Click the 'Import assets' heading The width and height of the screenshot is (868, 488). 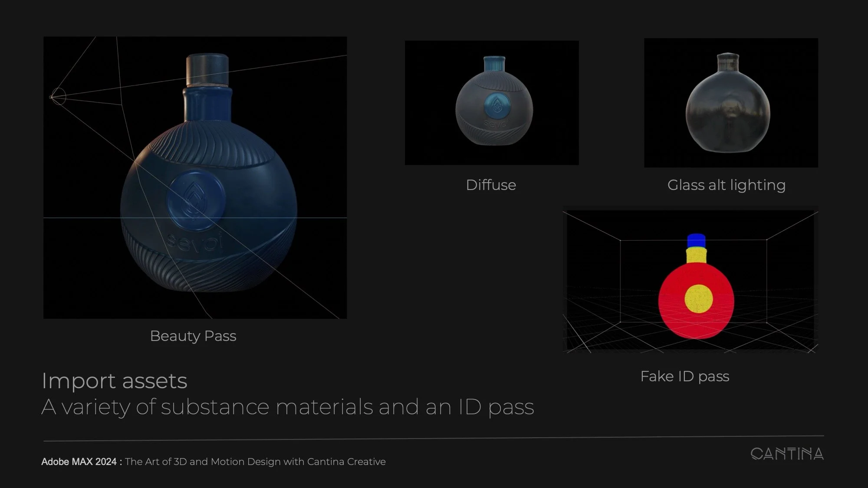(114, 381)
